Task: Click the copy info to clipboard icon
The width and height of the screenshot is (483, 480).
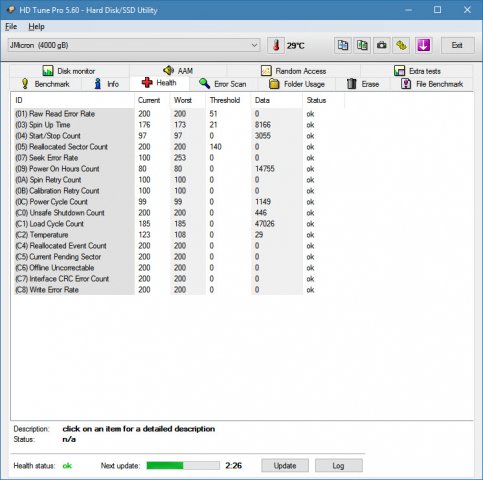Action: (343, 45)
